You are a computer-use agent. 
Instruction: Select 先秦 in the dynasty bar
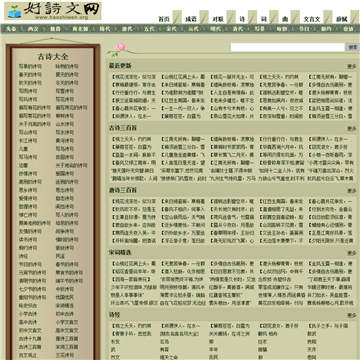[11, 29]
